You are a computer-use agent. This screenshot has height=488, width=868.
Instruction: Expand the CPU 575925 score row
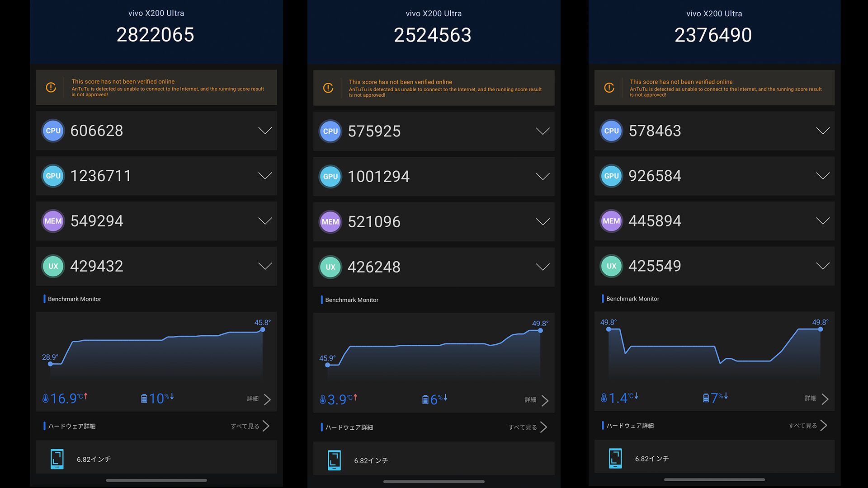[x=434, y=131]
